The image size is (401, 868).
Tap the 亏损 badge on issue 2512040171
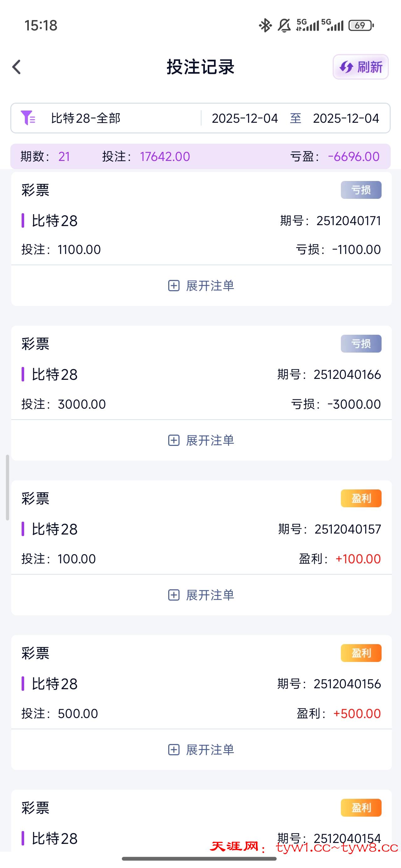(x=361, y=190)
